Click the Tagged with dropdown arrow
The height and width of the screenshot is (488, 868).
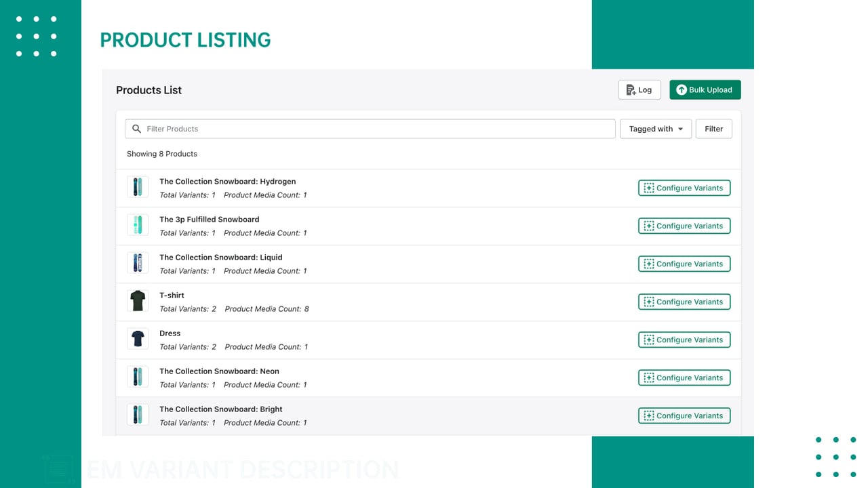pos(680,129)
